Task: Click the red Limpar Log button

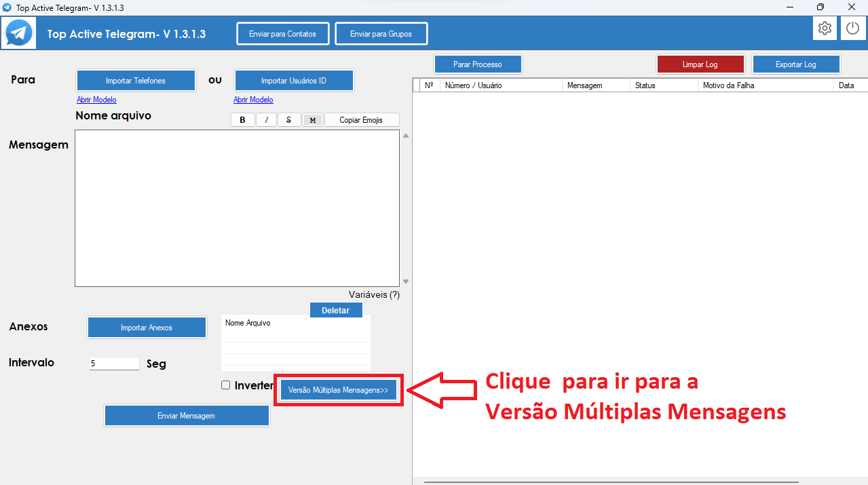Action: pos(700,64)
